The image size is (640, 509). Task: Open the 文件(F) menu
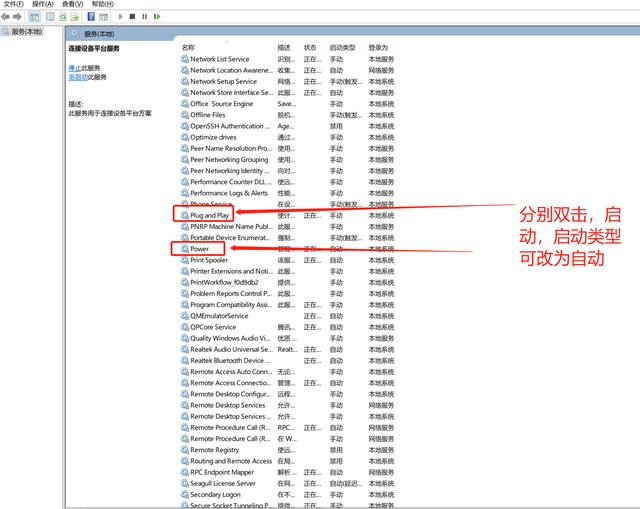tap(13, 4)
